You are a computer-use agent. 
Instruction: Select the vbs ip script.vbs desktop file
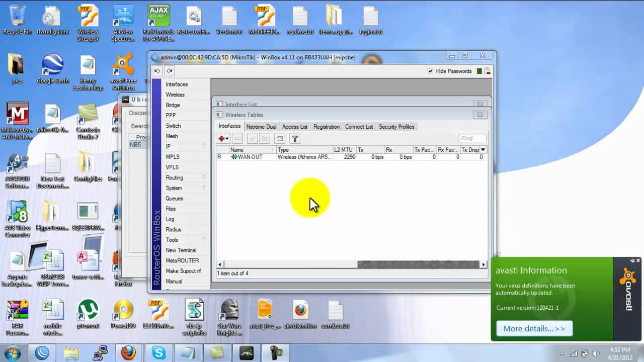click(x=194, y=318)
